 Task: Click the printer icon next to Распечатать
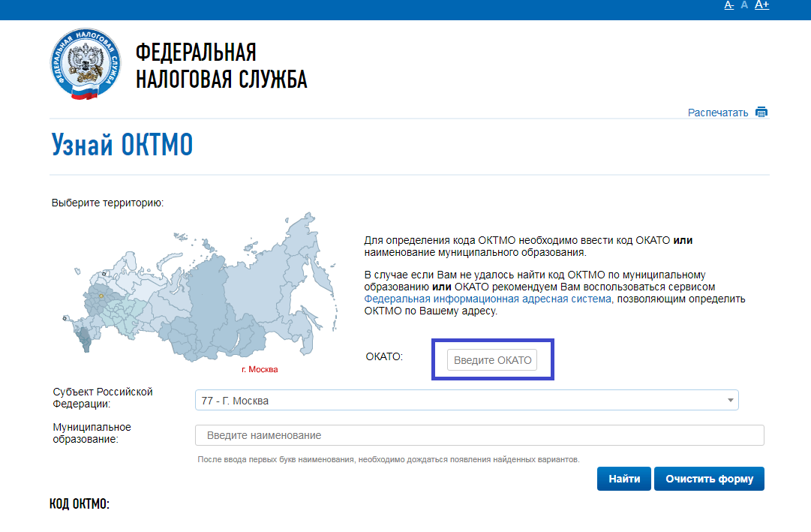pos(761,113)
